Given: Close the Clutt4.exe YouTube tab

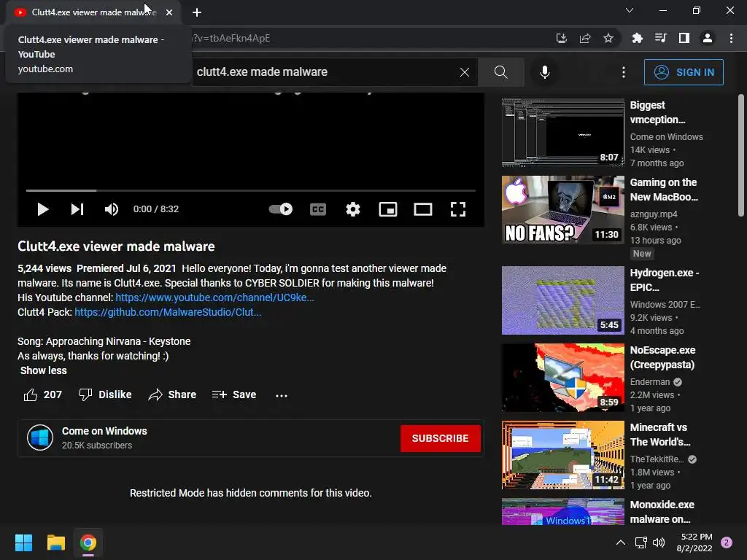Looking at the screenshot, I should pyautogui.click(x=169, y=12).
